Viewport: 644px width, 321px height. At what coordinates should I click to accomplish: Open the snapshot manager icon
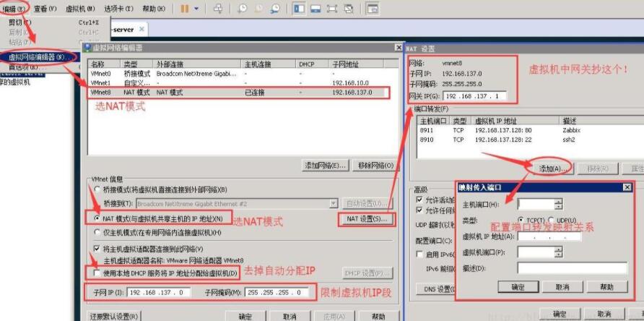point(275,9)
